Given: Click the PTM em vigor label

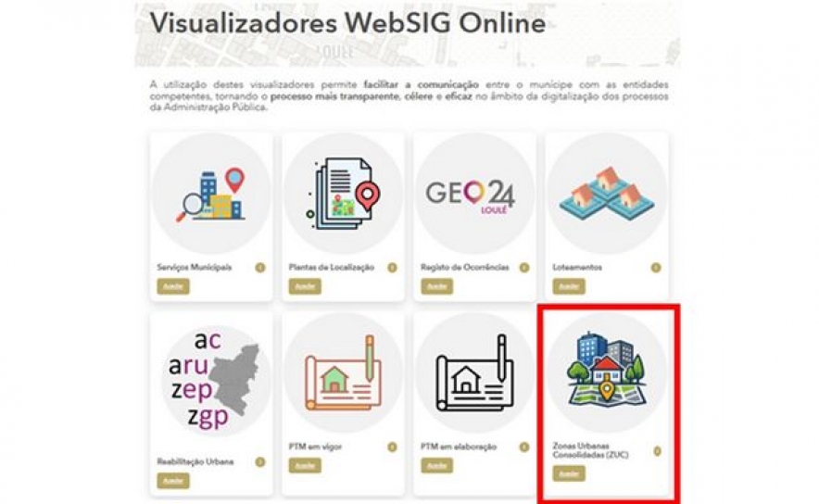Looking at the screenshot, I should click(315, 447).
